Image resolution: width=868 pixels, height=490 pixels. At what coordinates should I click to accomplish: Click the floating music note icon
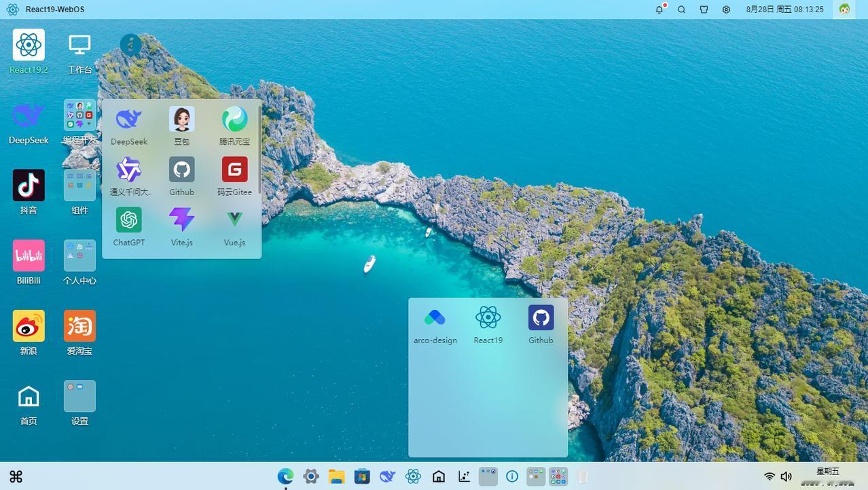pos(130,45)
